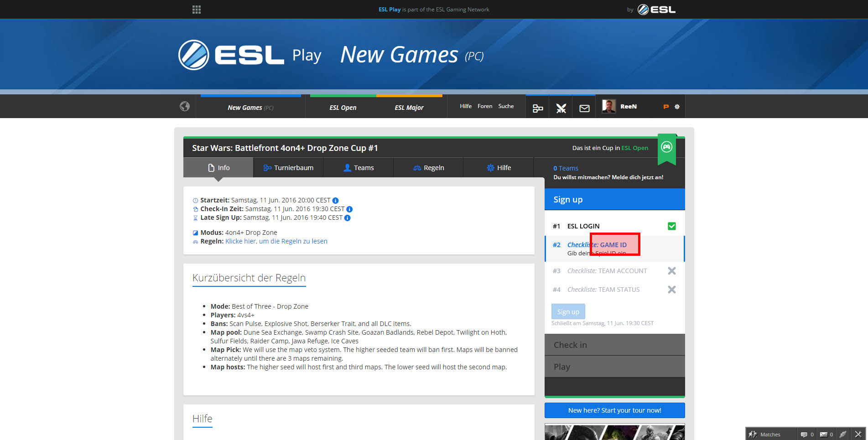Viewport: 868px width, 440px height.
Task: Open account settings gear next to ReeN
Action: point(677,107)
